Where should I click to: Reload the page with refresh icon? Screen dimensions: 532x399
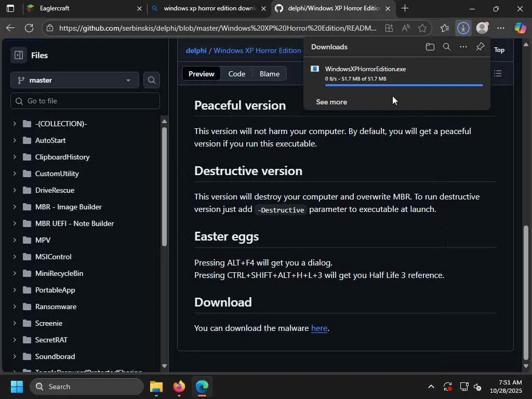(x=29, y=28)
